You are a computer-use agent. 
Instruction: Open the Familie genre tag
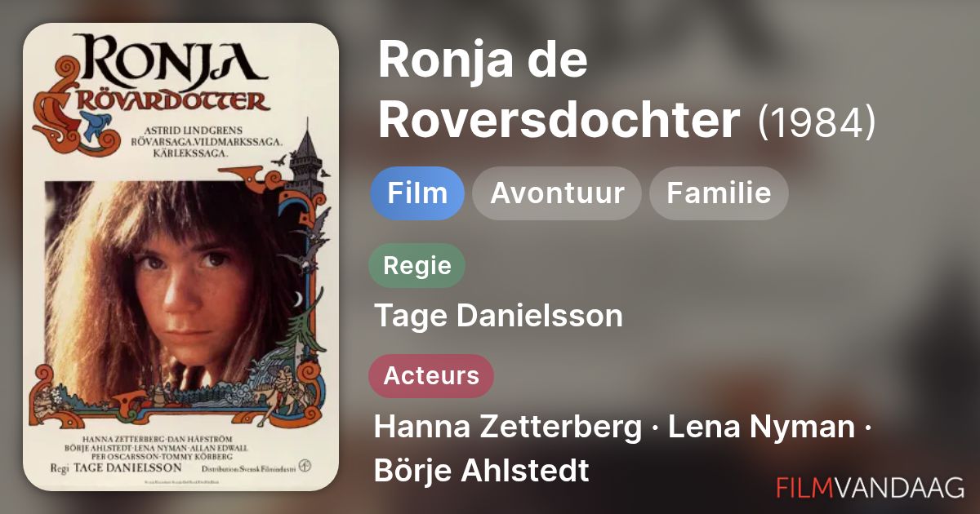coord(719,193)
